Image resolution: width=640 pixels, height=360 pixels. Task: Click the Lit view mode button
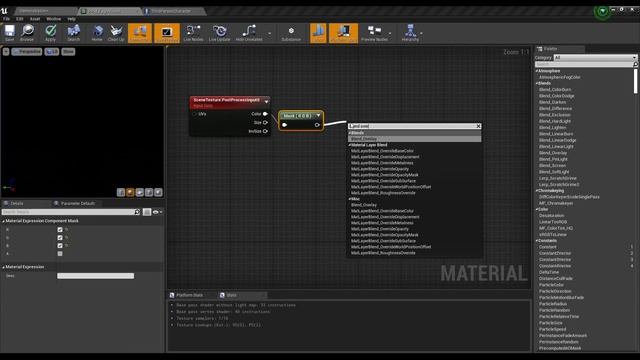coord(52,51)
